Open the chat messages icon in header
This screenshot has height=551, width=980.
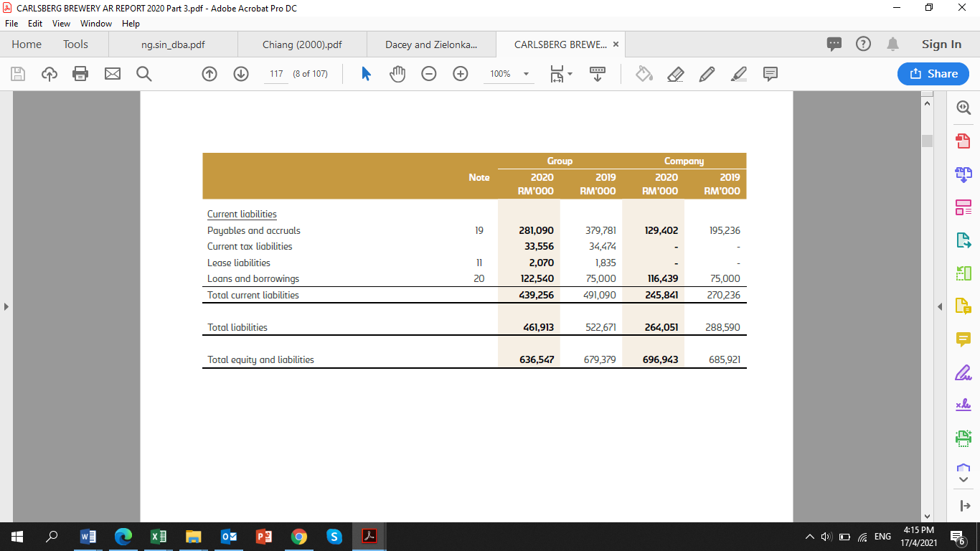pyautogui.click(x=834, y=44)
